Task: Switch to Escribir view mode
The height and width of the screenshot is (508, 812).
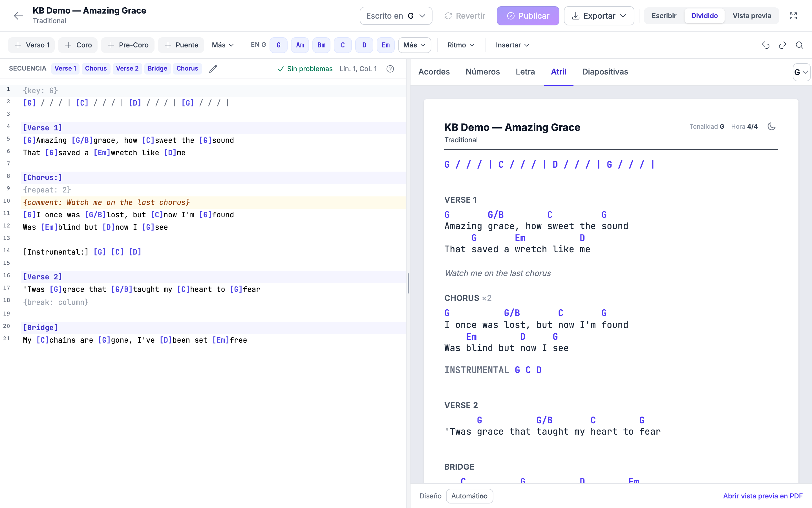Action: tap(664, 16)
